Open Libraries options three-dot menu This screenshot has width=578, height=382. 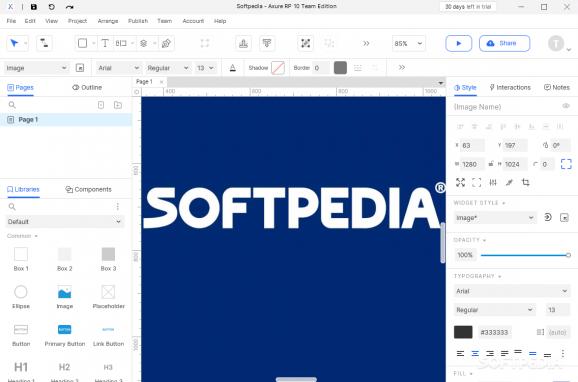click(x=118, y=206)
